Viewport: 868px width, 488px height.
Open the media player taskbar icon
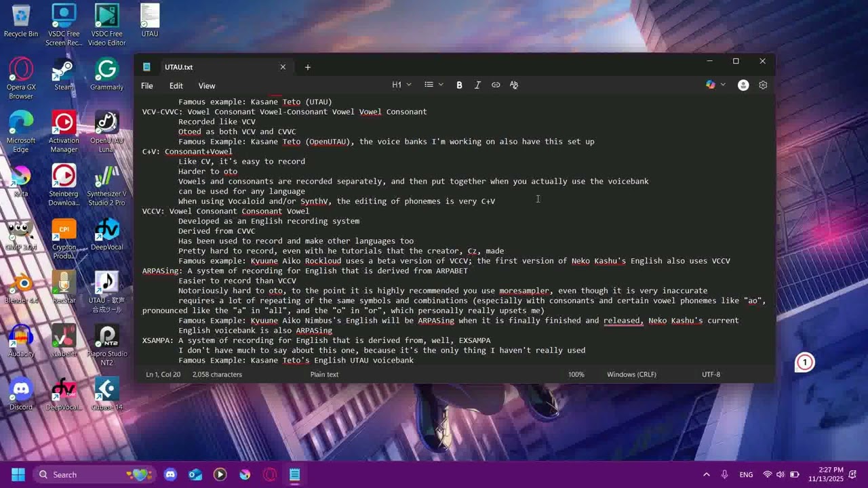click(x=220, y=474)
